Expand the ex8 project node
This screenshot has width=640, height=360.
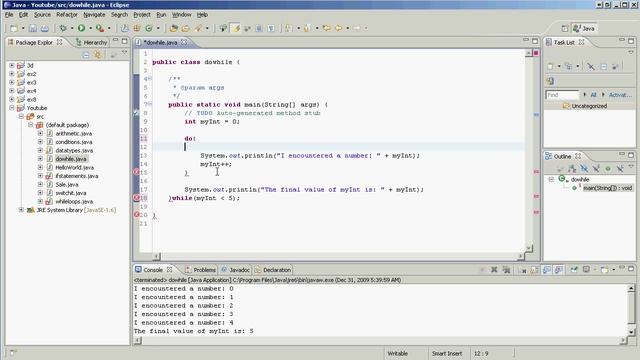coord(12,99)
